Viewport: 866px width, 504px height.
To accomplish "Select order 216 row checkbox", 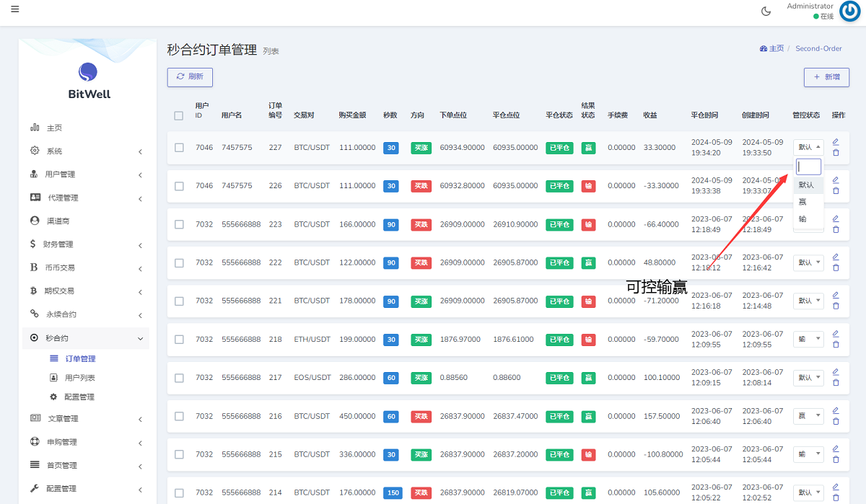I will (x=179, y=416).
